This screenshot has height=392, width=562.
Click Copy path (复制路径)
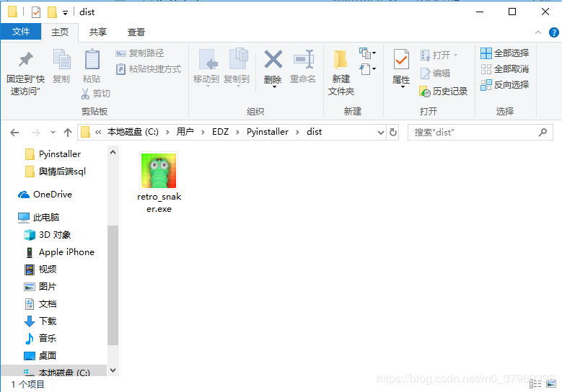click(140, 53)
